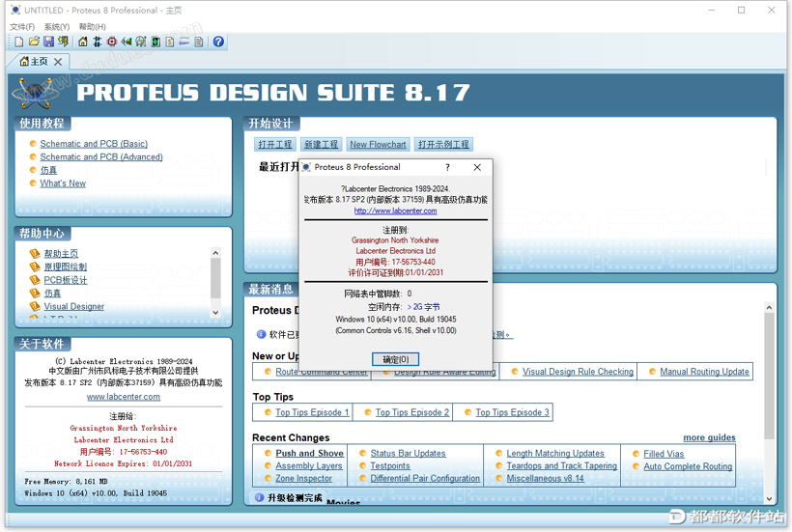Click New Flowchart button
This screenshot has height=532, width=792.
[x=378, y=145]
